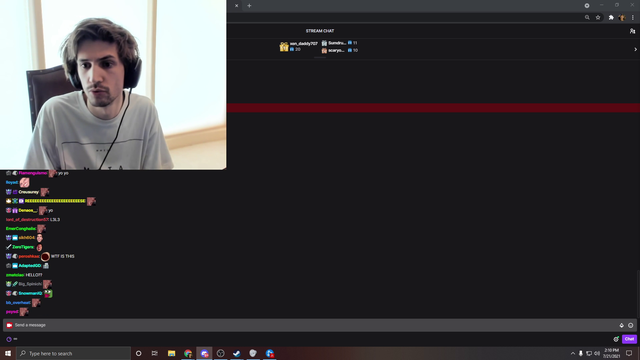Click username EmerConghaile in chat
640x360 pixels.
coord(21,229)
